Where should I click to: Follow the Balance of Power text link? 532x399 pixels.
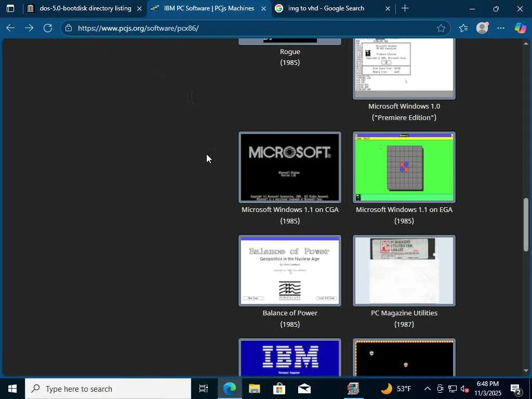290,318
